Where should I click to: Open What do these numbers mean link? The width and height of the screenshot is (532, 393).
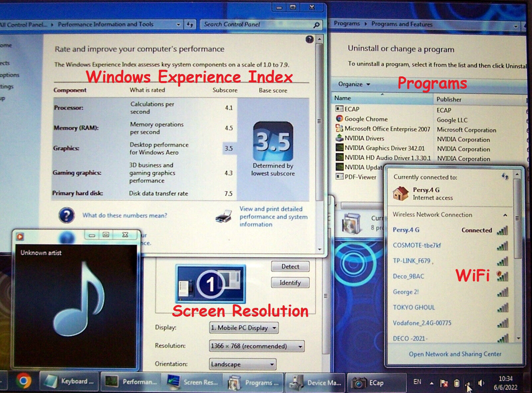click(125, 215)
